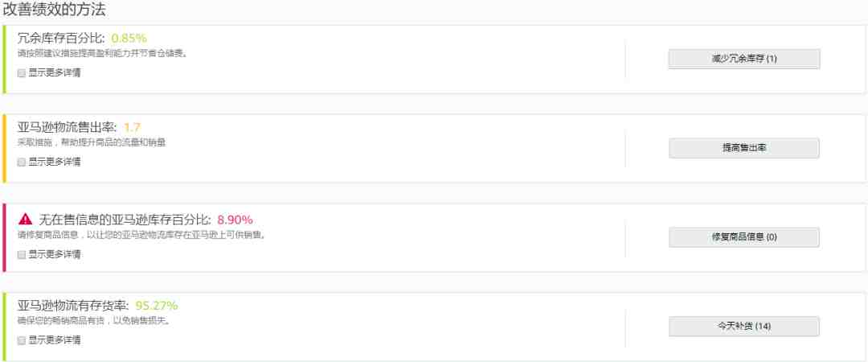Image resolution: width=868 pixels, height=362 pixels.
Task: Click the red warning triangle icon
Action: click(x=25, y=219)
